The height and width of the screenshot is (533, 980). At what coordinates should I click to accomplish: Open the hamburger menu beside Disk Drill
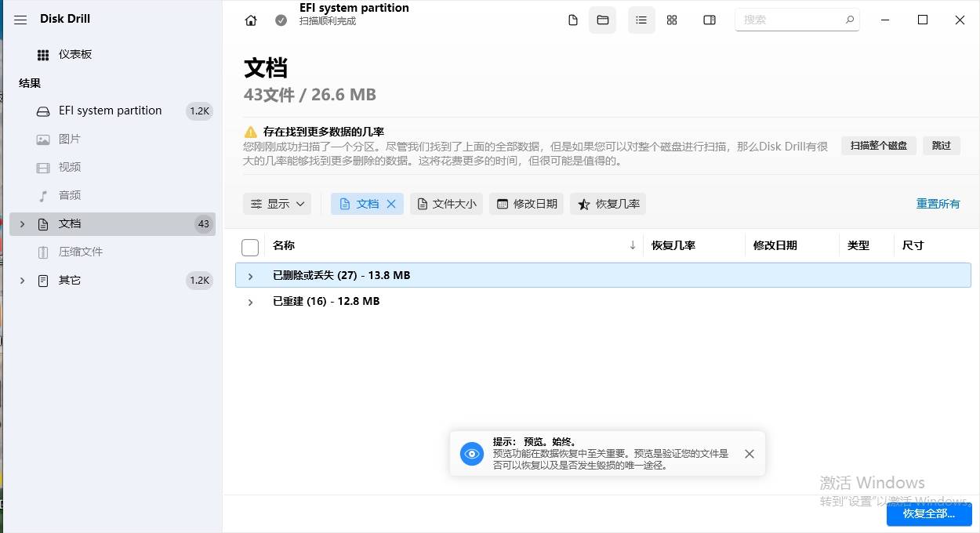point(20,20)
